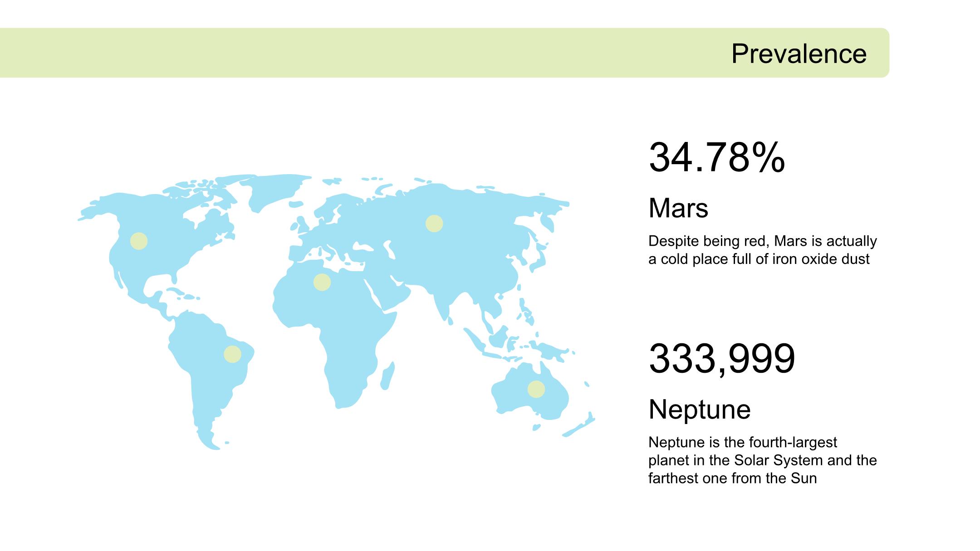Click the "Prevalence" slide title
This screenshot has height=551, width=980.
(x=799, y=54)
